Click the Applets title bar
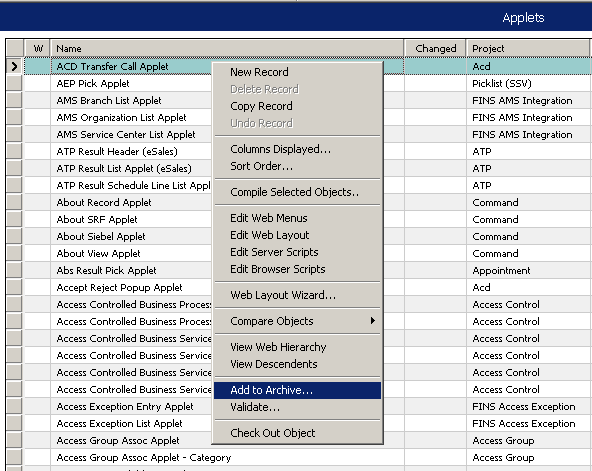This screenshot has width=592, height=471. click(x=296, y=17)
